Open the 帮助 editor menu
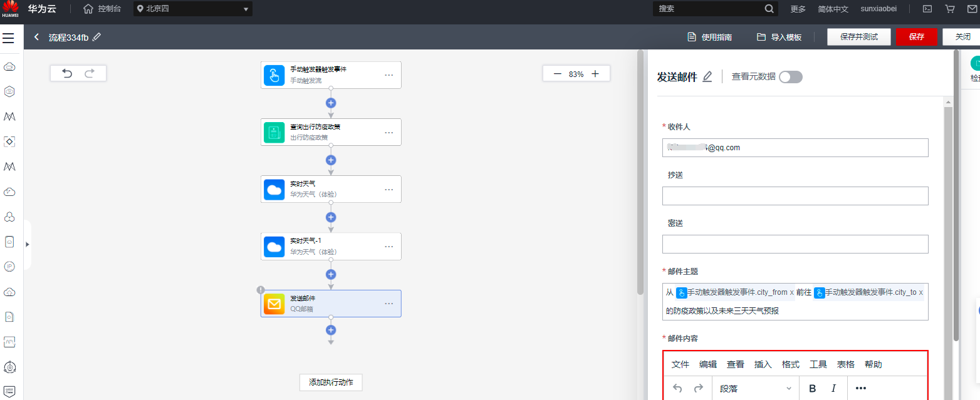The width and height of the screenshot is (980, 400). [873, 364]
